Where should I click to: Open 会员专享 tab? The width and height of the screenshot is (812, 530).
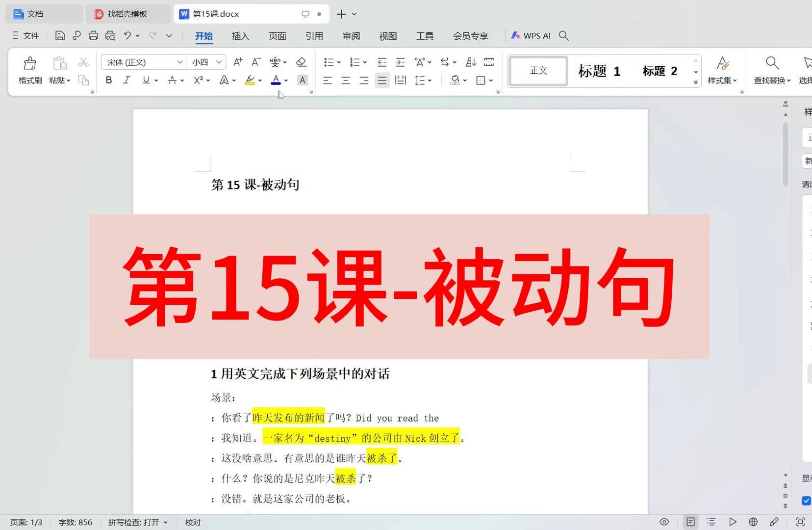click(470, 36)
